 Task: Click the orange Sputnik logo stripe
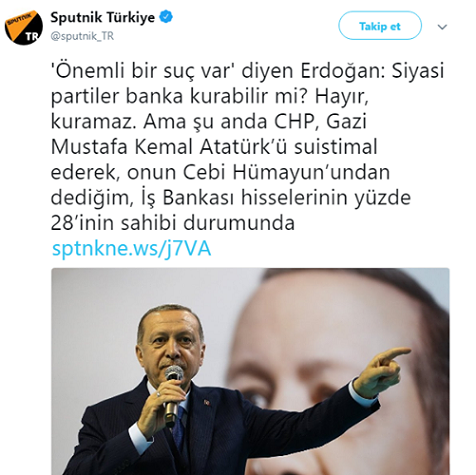pos(19,24)
